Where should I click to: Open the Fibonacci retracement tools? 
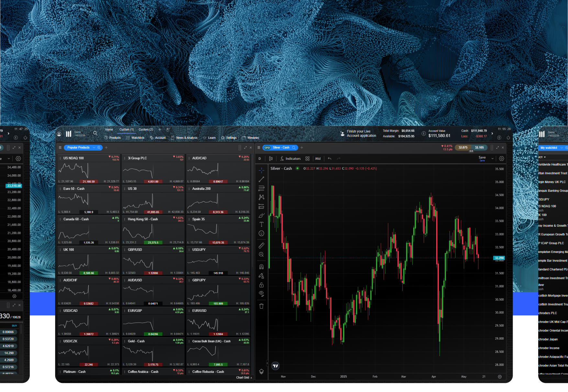coord(262,188)
